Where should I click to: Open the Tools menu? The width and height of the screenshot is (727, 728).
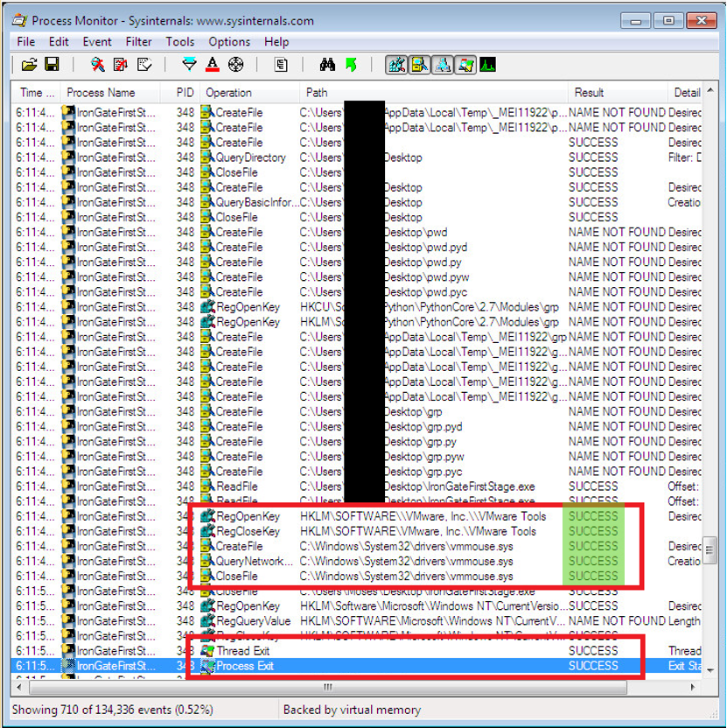(179, 42)
